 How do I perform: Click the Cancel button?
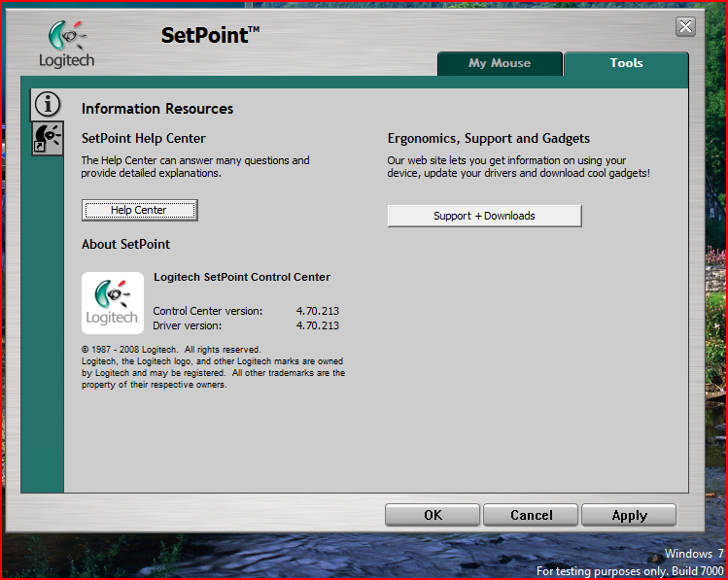click(x=531, y=515)
